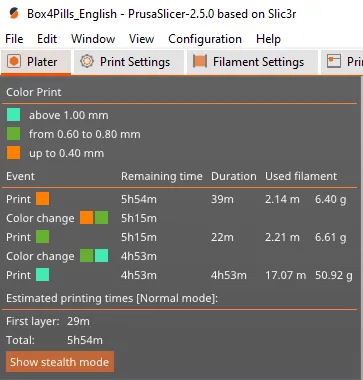Click the First layer 29m value

pos(78,322)
